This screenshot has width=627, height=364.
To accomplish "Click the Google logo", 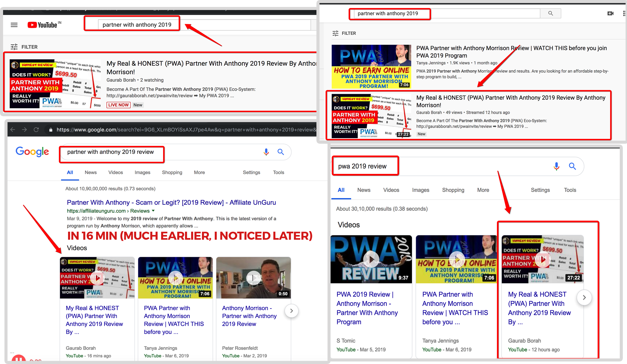I will (x=32, y=152).
